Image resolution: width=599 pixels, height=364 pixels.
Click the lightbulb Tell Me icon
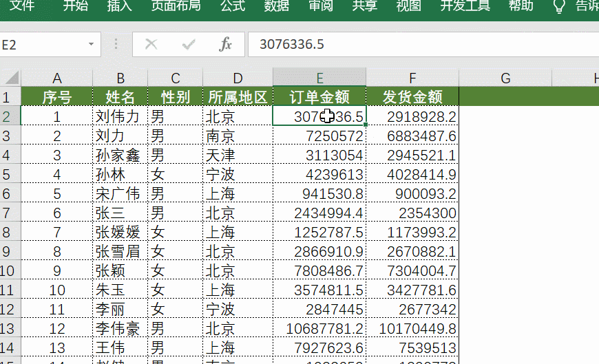coord(559,6)
